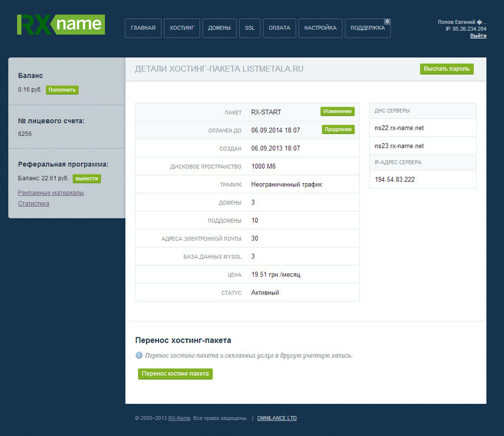Open the НАСТРОЙКА menu
The image size is (504, 436).
coord(321,28)
